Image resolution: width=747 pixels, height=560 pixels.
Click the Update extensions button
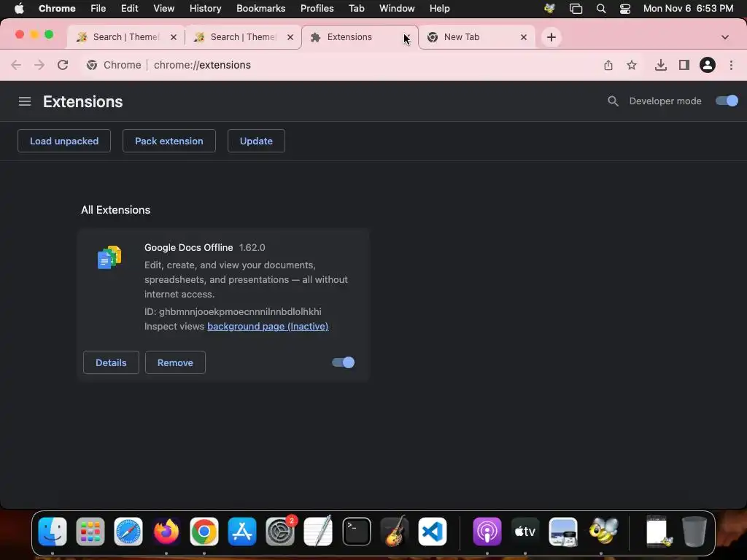[x=256, y=141]
